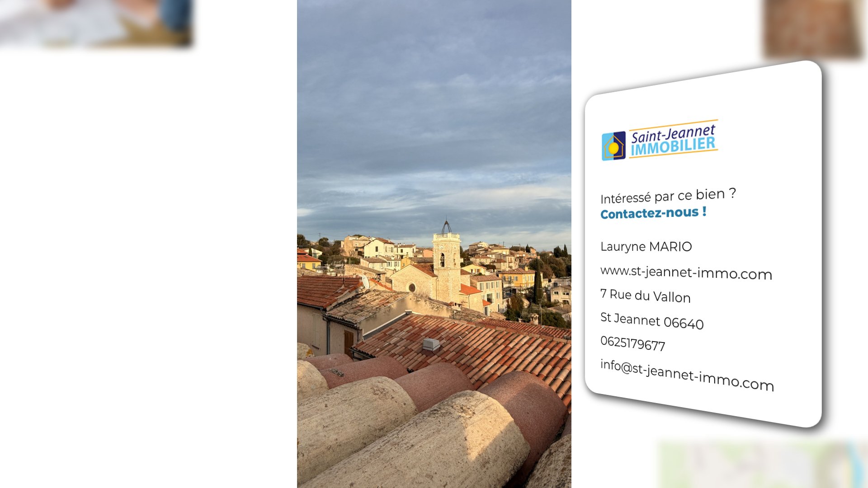Click the agent name Lauryne MARIO

(x=646, y=247)
